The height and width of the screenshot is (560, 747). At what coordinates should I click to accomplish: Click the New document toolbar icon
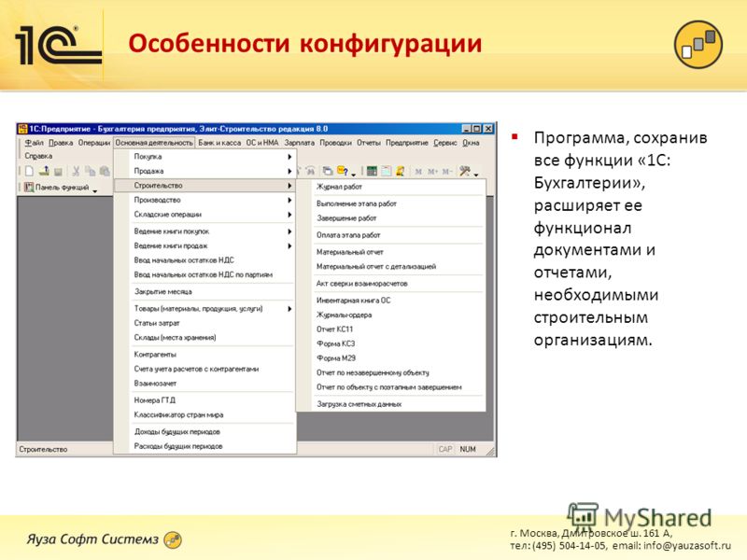pyautogui.click(x=30, y=171)
